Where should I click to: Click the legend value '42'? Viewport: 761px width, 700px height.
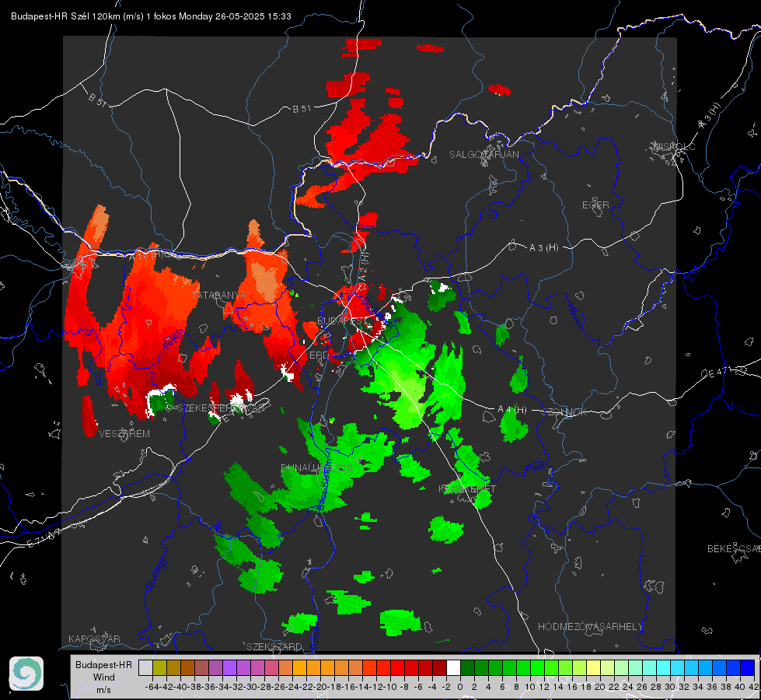(x=754, y=687)
